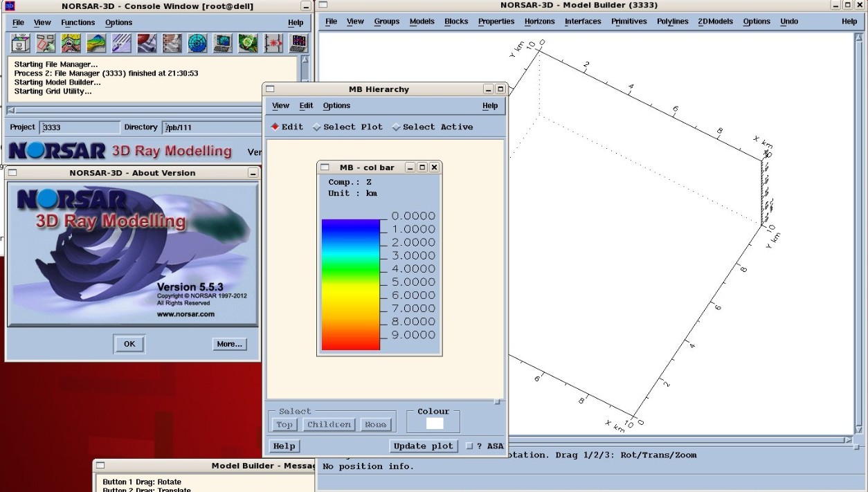
Task: Open Help menu in Console Window
Action: [296, 23]
